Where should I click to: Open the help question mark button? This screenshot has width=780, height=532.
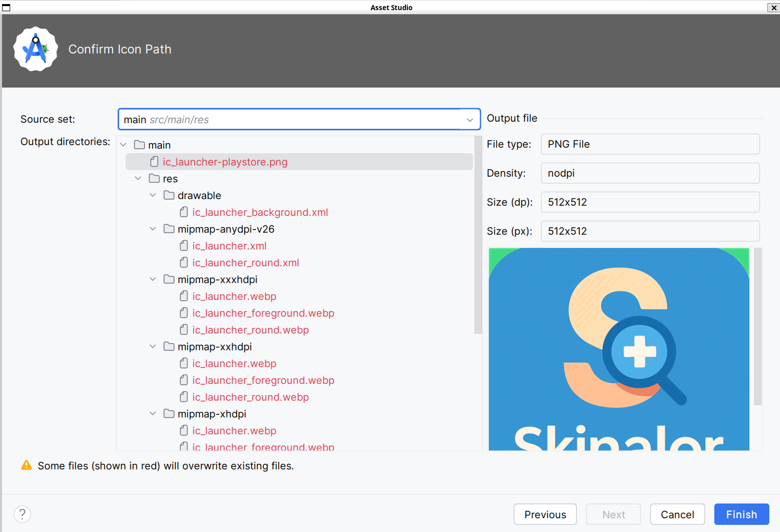tap(22, 514)
